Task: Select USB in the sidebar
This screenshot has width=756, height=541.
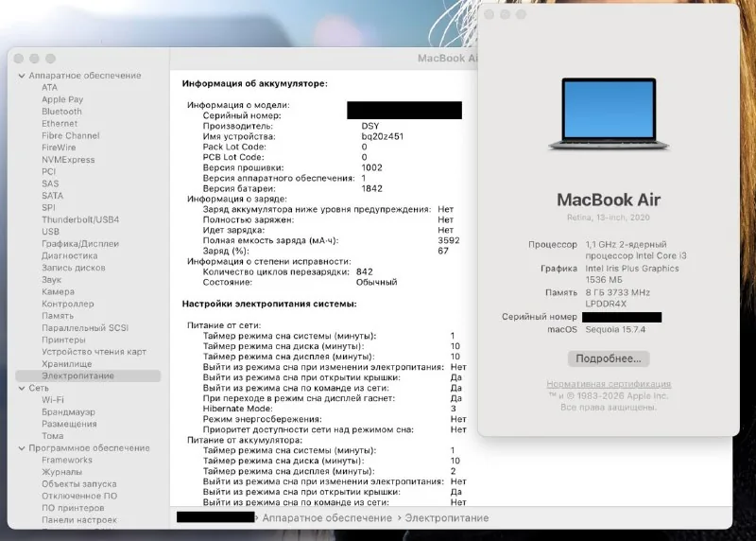Action: [51, 232]
